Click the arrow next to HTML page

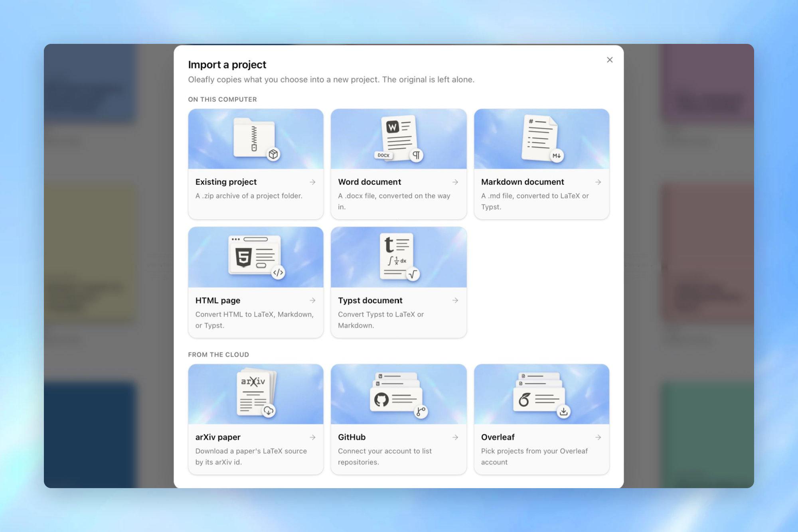coord(312,300)
